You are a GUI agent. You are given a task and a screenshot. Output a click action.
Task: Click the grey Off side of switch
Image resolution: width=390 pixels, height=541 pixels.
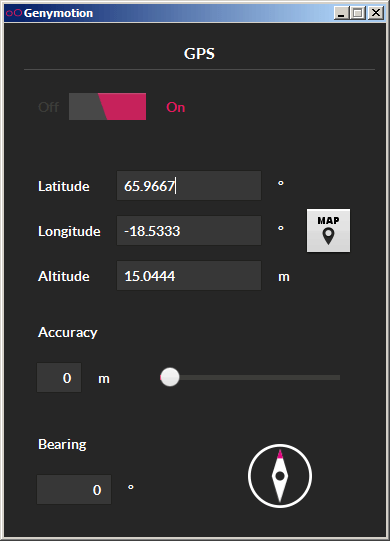pyautogui.click(x=85, y=107)
